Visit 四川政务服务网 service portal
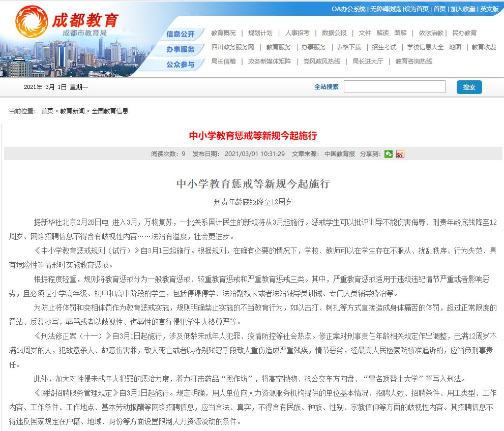The width and height of the screenshot is (504, 431). coord(234,48)
